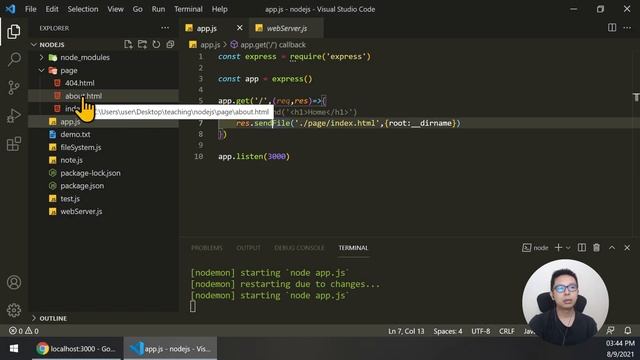640x360 pixels.
Task: Open Windows Start menu
Action: 13,349
